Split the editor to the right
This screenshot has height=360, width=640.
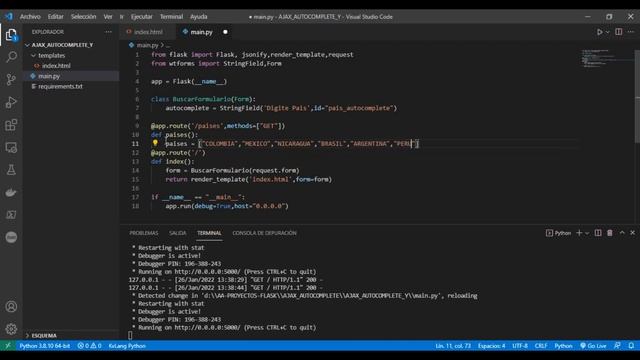[x=619, y=32]
